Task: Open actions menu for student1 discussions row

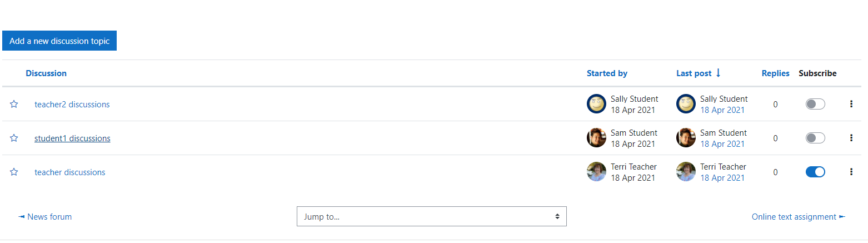Action: 851,138
